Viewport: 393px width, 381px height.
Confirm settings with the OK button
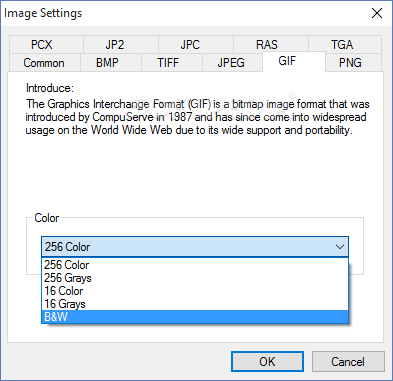pos(267,362)
